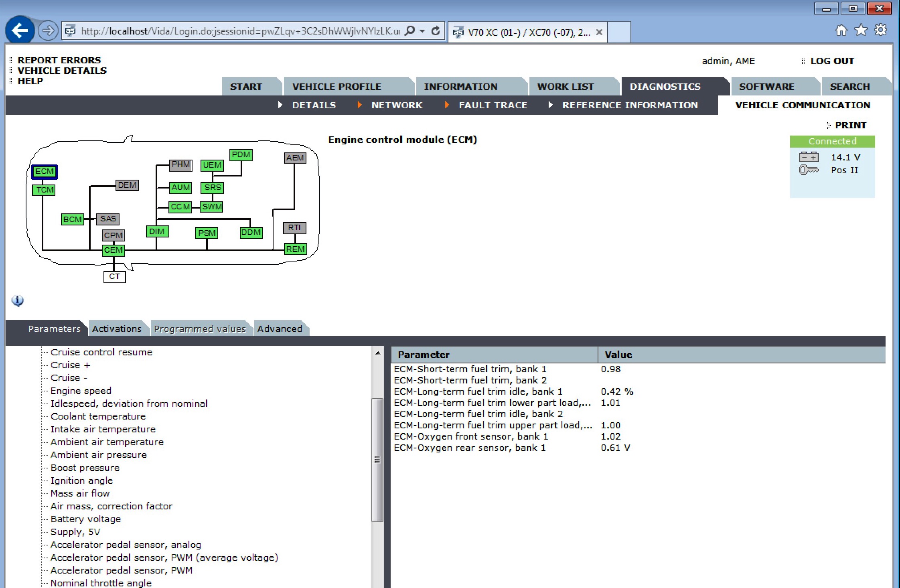Click the blue info icon below the diagram
Image resolution: width=900 pixels, height=588 pixels.
(x=18, y=300)
